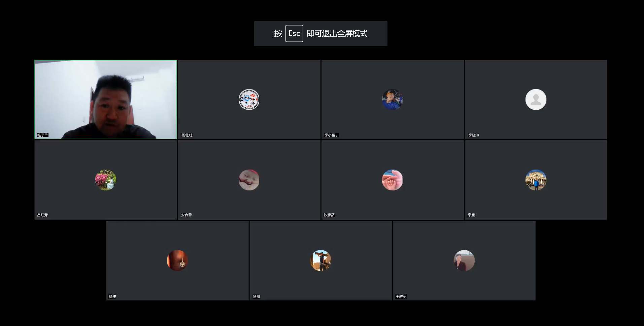Viewport: 644px width, 326px height.
Task: Click 马川's outdoor photo avatar
Action: pos(320,260)
